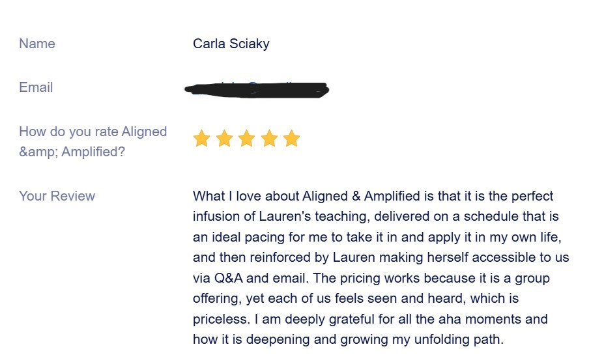Click the fourth rating star

[269, 138]
